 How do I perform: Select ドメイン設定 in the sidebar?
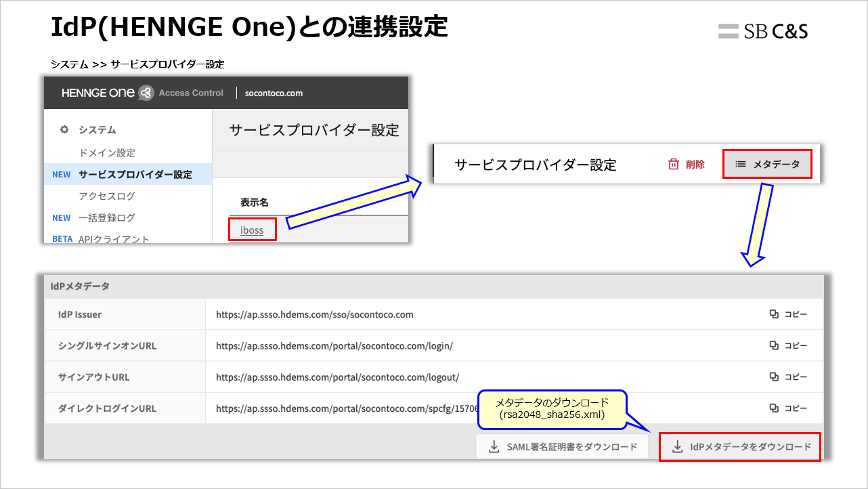(x=107, y=152)
